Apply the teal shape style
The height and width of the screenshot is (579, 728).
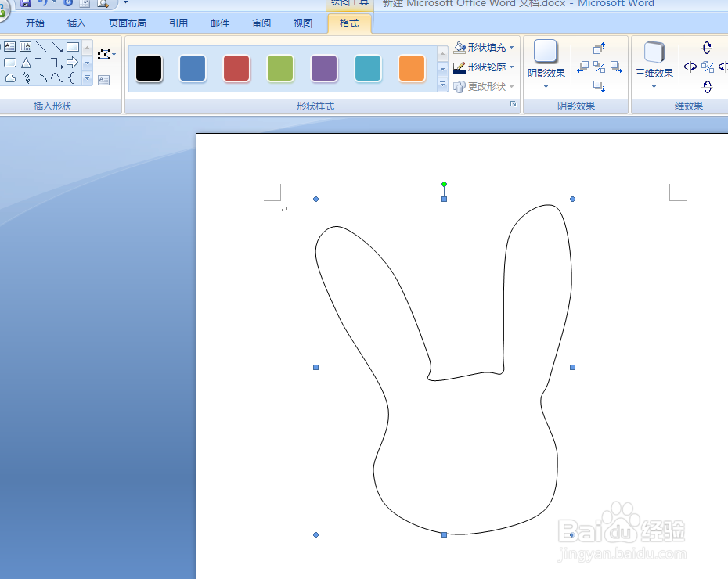coord(368,68)
